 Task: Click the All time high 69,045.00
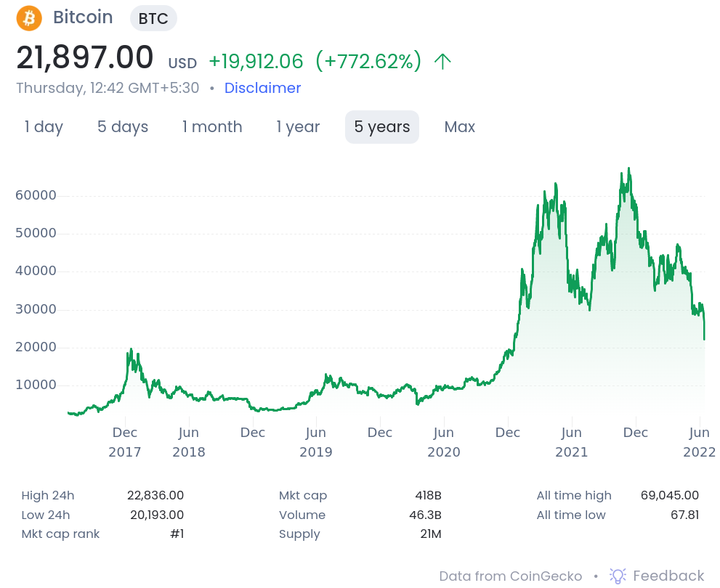coord(669,495)
